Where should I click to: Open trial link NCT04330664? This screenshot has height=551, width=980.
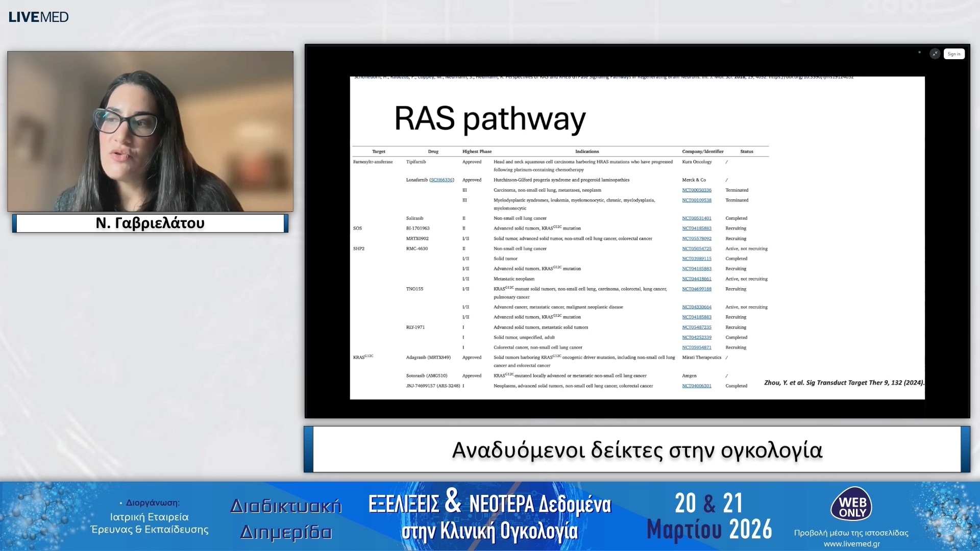coord(696,307)
